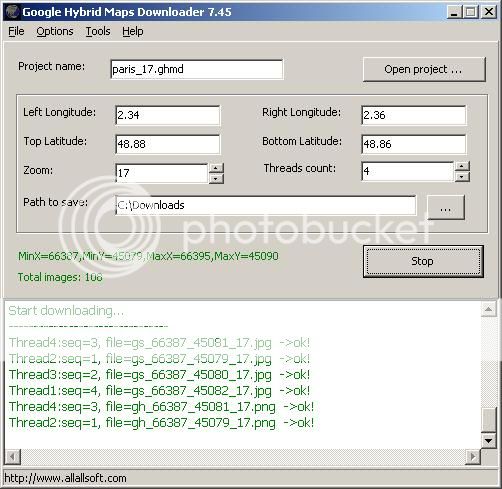Image resolution: width=502 pixels, height=489 pixels.
Task: Browse for save path with ellipsis button
Action: tap(446, 207)
